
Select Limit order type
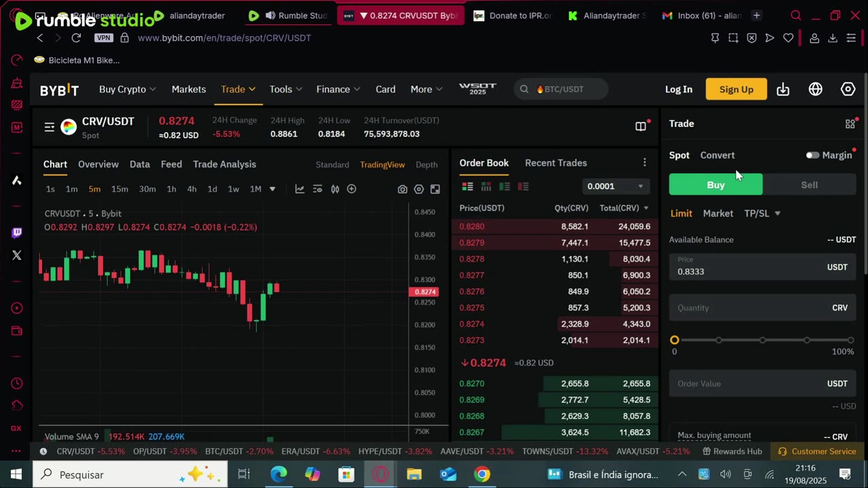pos(682,213)
